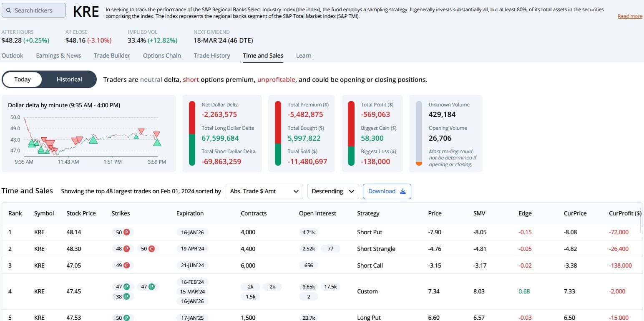Image resolution: width=644 pixels, height=321 pixels.
Task: Click the CurPrice column header
Action: [x=575, y=213]
